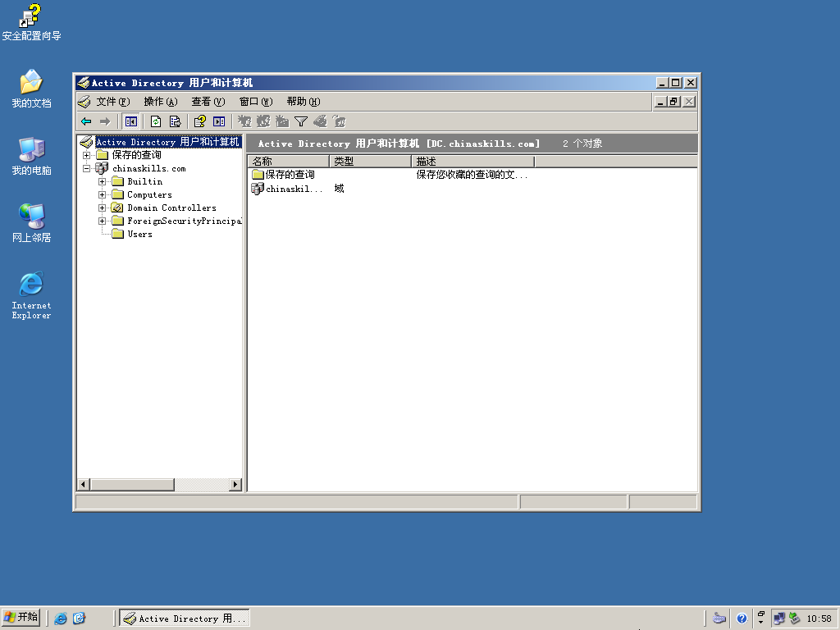Image resolution: width=840 pixels, height=630 pixels.
Task: Expand the Computers tree node
Action: coord(102,194)
